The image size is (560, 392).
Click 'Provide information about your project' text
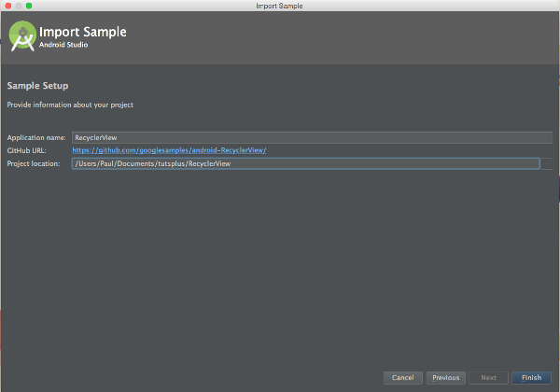click(x=70, y=105)
